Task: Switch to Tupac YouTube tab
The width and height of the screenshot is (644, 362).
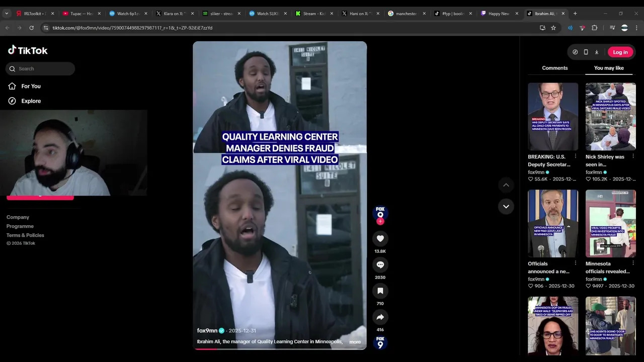Action: click(80, 14)
